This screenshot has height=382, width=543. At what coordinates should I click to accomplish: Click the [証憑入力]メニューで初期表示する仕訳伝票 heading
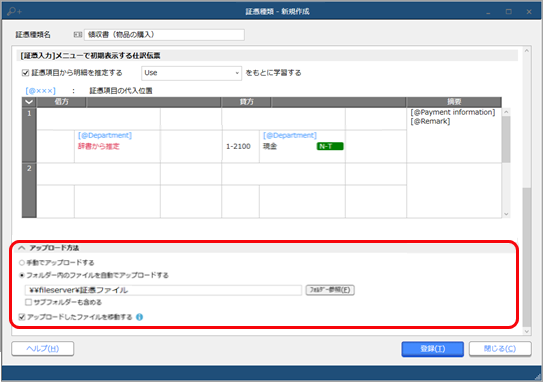coord(90,55)
